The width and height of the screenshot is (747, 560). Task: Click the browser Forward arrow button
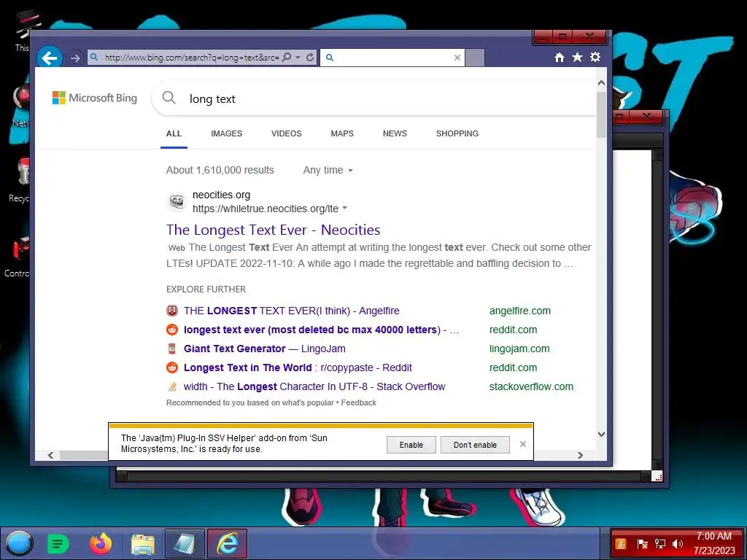[x=75, y=58]
